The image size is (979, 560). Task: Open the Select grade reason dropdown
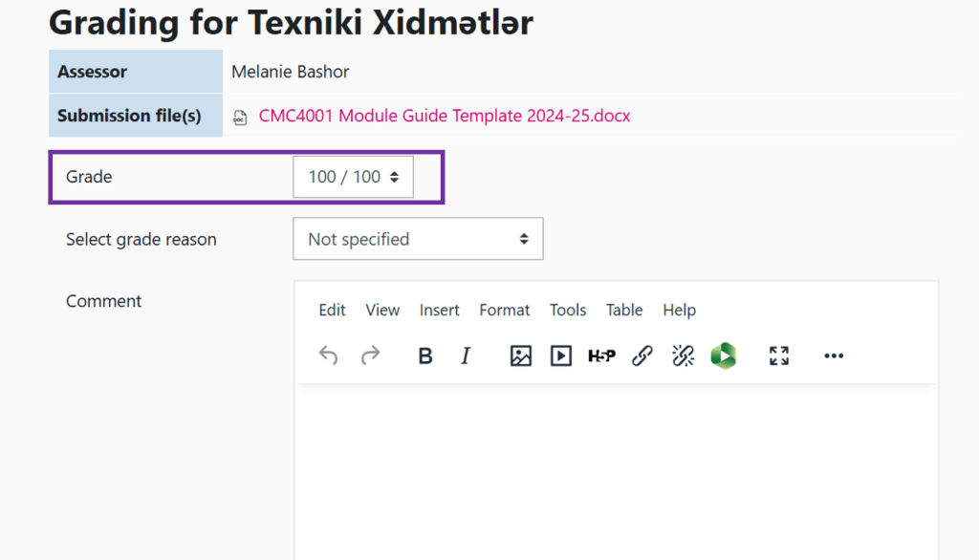(419, 239)
